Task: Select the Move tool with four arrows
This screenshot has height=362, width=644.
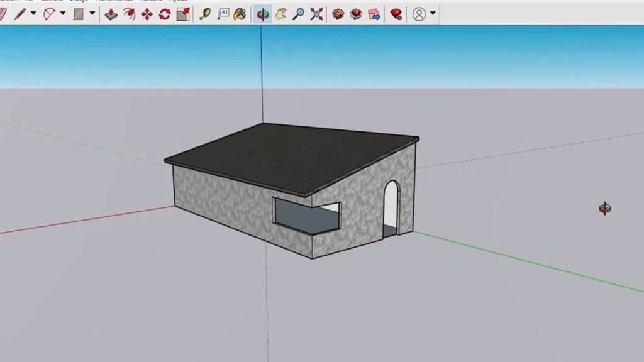Action: [x=147, y=14]
